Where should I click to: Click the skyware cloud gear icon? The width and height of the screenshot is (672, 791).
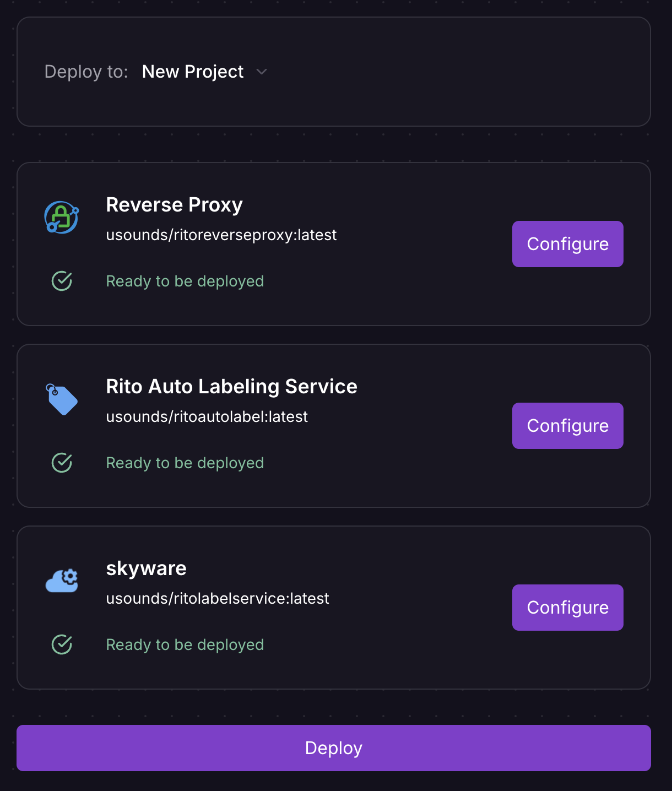pyautogui.click(x=62, y=581)
